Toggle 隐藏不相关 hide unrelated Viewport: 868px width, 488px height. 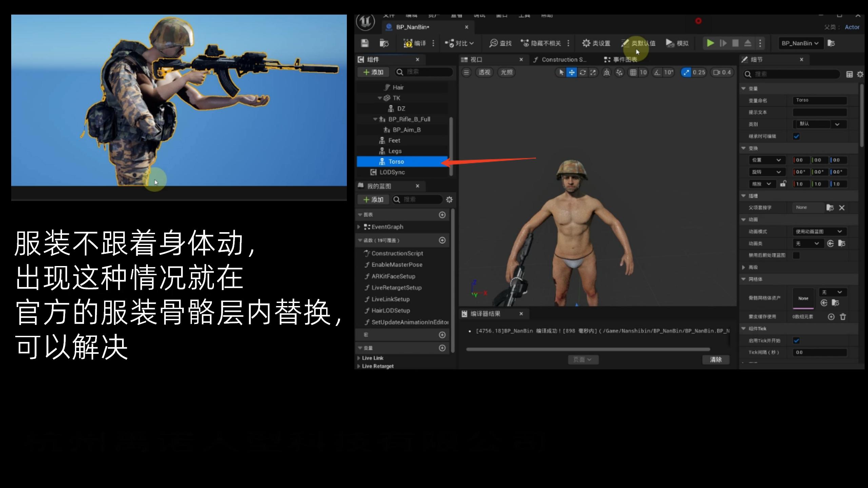coord(541,43)
